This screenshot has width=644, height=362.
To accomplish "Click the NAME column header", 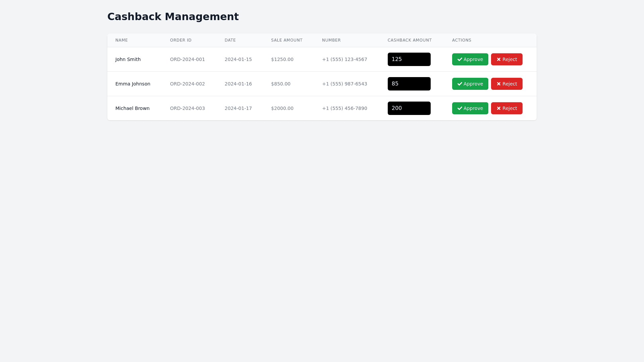I will 121,40.
